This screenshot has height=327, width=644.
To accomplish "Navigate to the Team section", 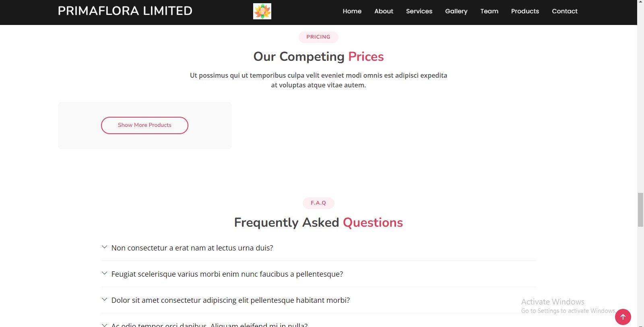I will [489, 11].
